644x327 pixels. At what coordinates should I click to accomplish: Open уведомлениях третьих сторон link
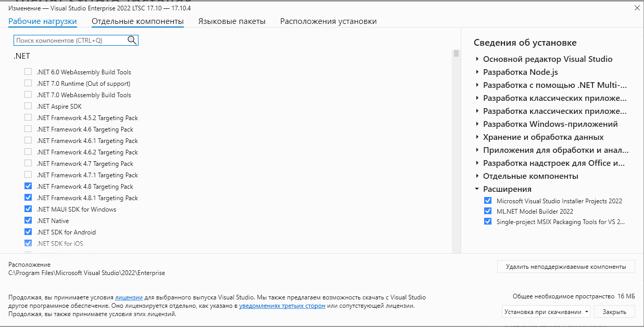point(282,306)
